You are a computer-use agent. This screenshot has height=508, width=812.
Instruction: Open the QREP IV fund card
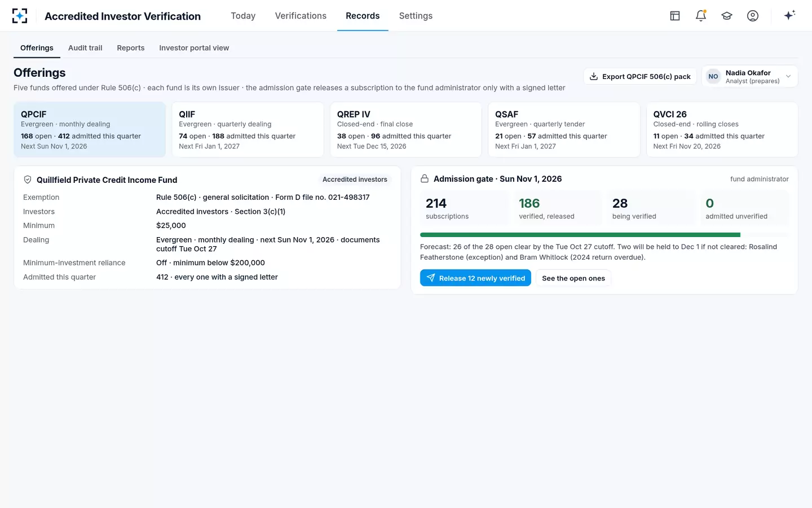click(406, 130)
